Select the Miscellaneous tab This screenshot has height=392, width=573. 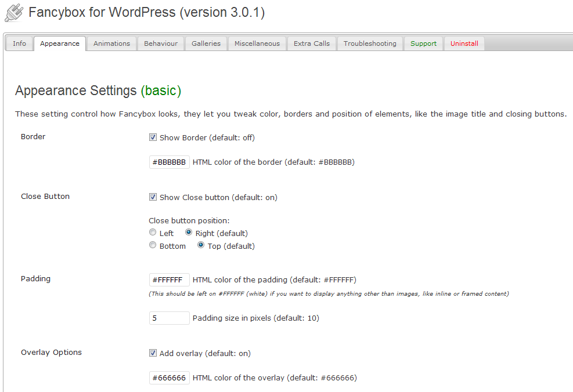tap(257, 43)
